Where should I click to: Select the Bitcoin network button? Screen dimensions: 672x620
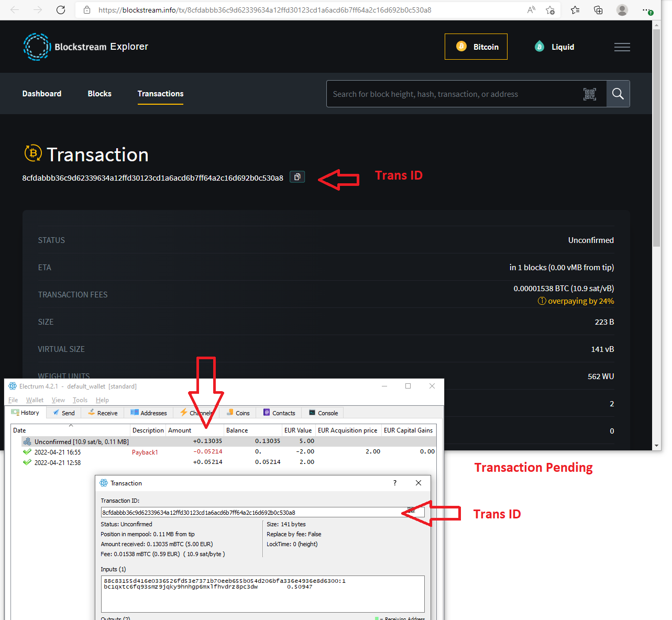tap(476, 47)
